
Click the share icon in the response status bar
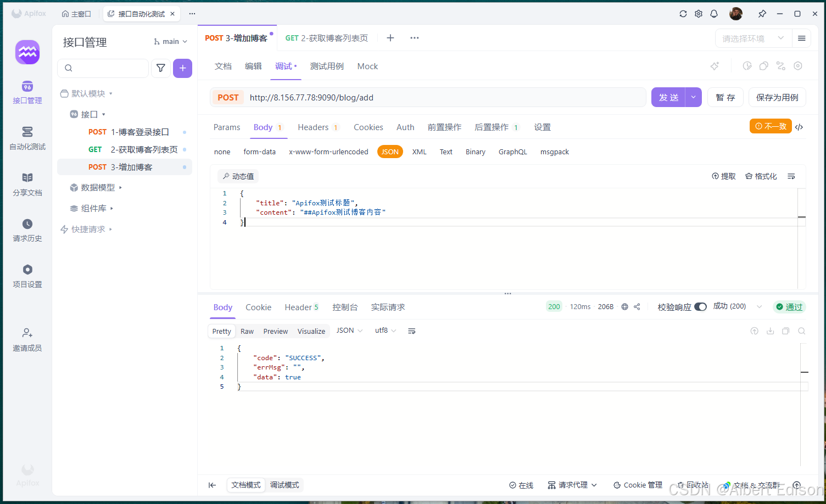(637, 307)
